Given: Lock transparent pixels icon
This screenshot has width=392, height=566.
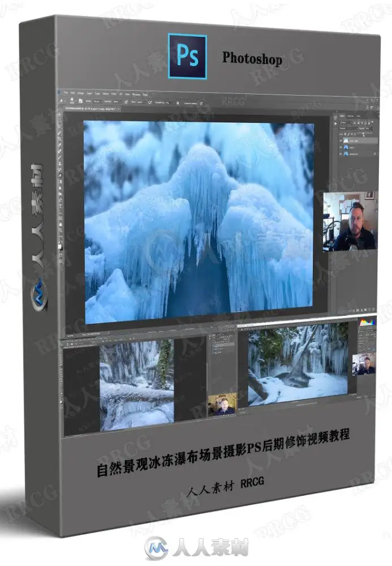Looking at the screenshot, I should 345,134.
